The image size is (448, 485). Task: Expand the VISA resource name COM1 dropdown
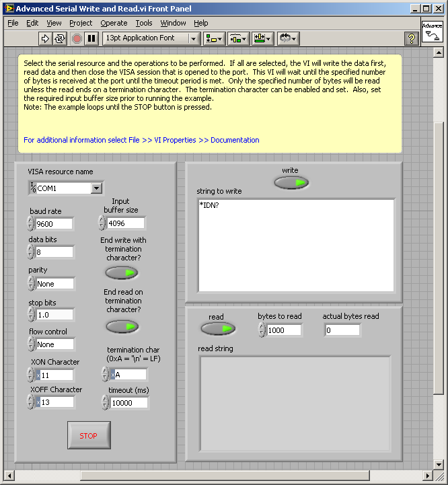(96, 188)
